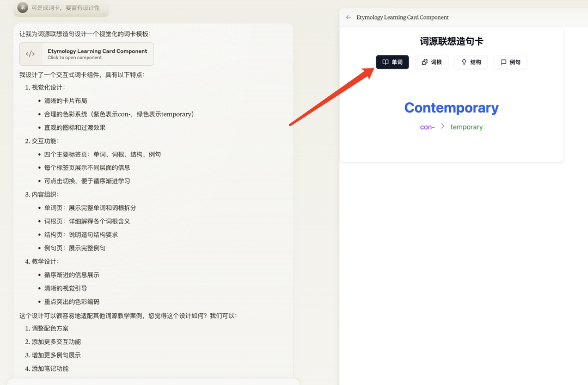This screenshot has width=588, height=385.
Task: Click the purple con- prefix text
Action: 427,127
